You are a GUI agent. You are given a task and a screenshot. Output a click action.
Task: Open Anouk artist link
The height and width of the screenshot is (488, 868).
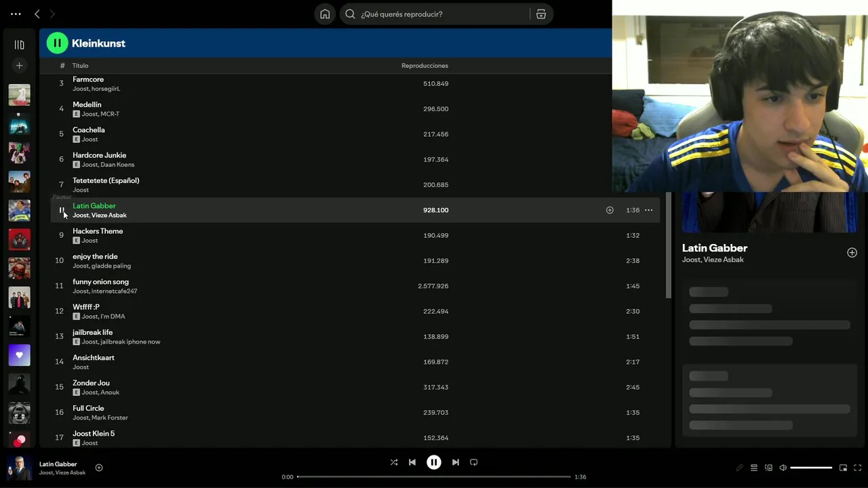tap(110, 392)
